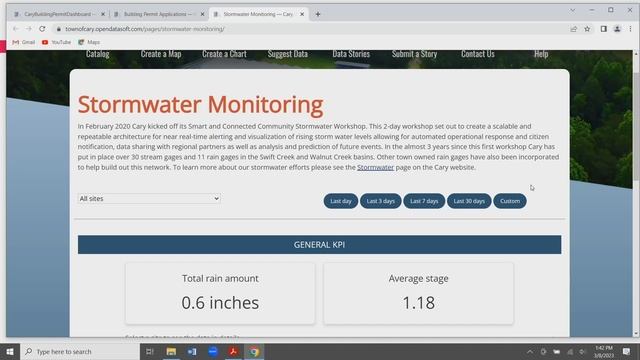The image size is (640, 360).
Task: Reload the page with the refresh icon
Action: [x=42, y=29]
